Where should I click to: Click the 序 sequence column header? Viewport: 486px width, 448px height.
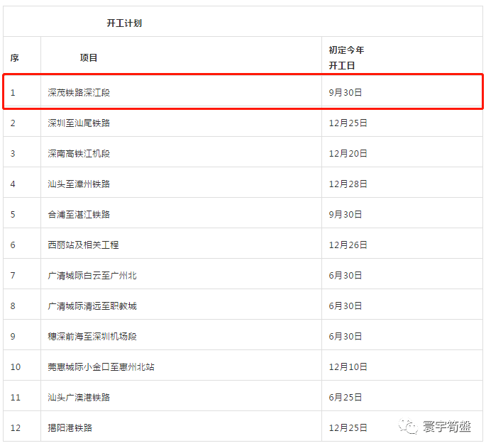point(15,58)
